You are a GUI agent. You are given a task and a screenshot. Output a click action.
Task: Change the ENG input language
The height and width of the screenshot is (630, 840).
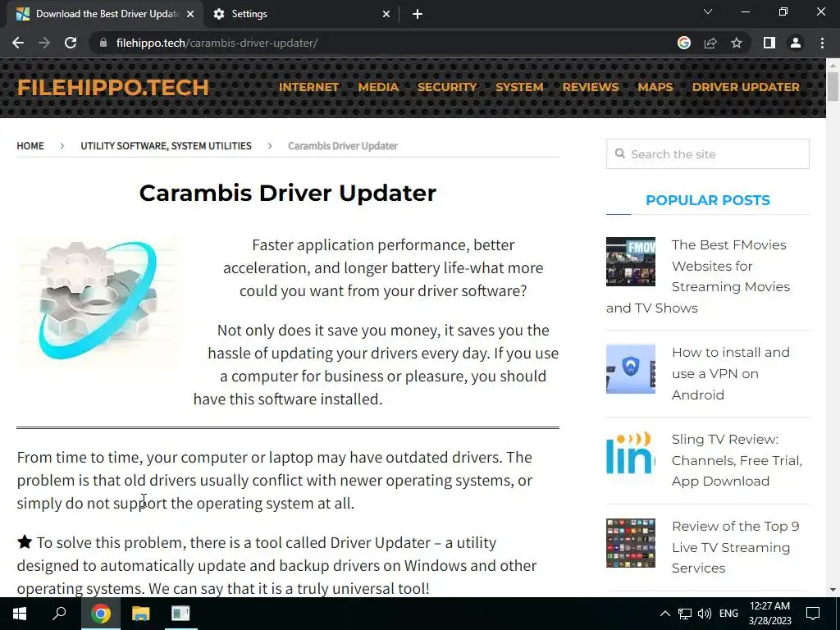[x=728, y=614]
